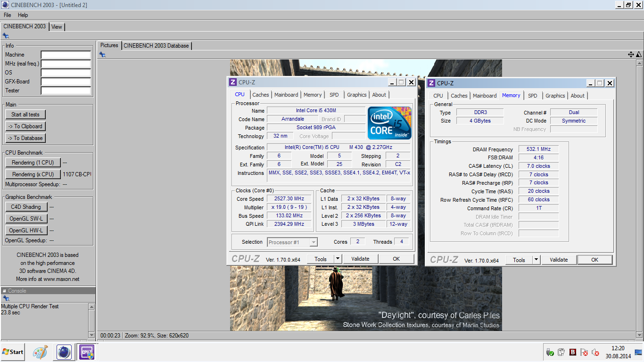Screen dimensions: 644x362
Task: Open the Paint taskbar icon
Action: [x=40, y=352]
